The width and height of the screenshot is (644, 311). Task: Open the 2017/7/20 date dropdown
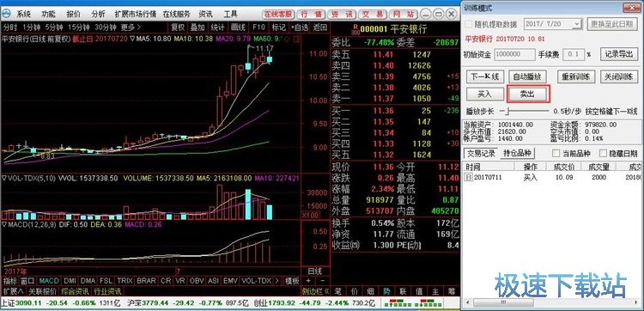577,24
